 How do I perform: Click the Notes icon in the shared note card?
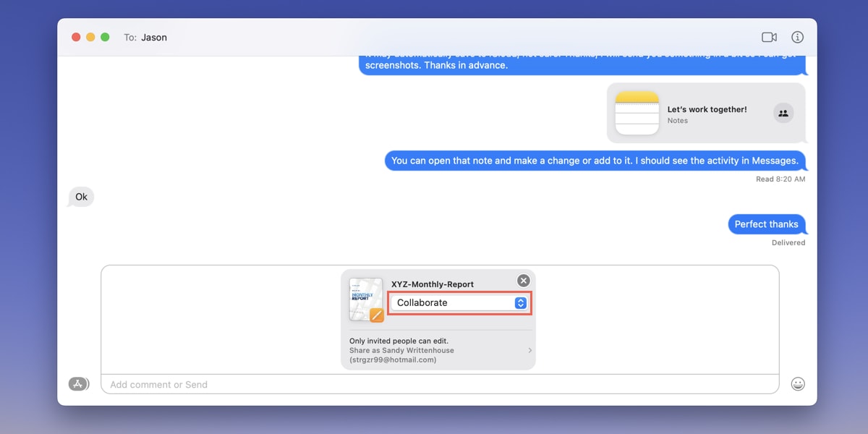[637, 113]
